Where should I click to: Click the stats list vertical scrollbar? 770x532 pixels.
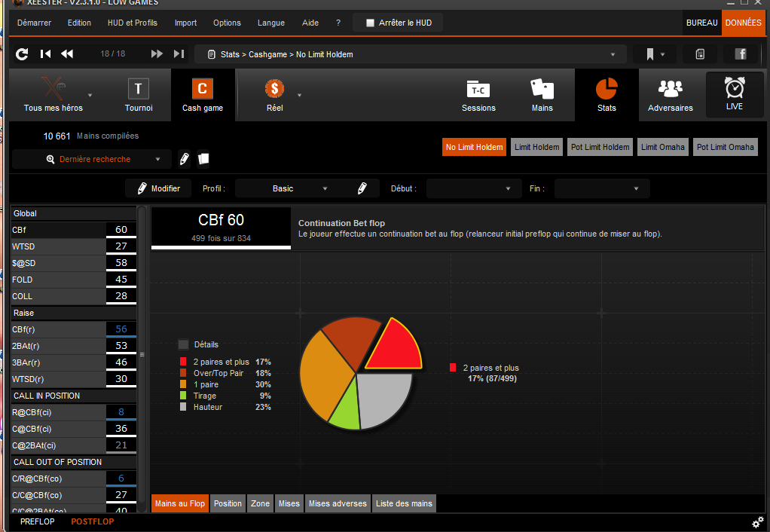point(142,355)
